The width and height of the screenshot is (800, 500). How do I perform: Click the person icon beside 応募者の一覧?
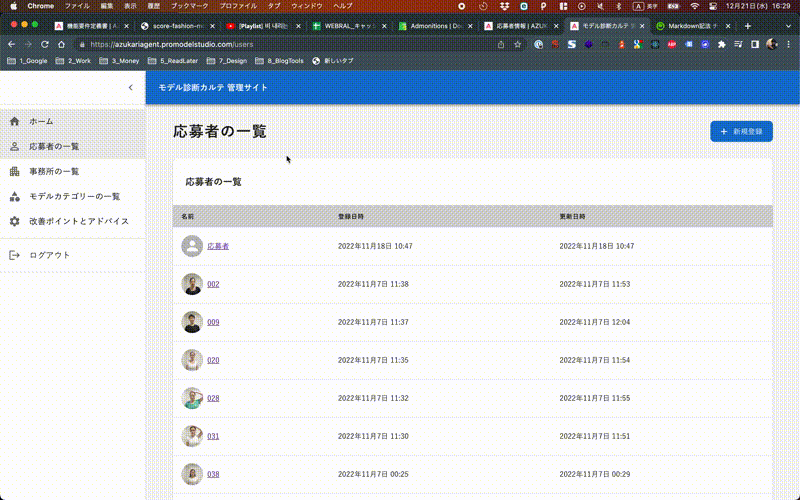click(14, 146)
